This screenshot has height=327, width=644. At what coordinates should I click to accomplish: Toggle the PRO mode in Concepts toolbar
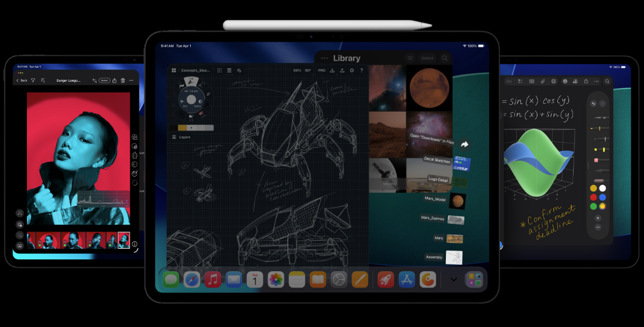point(321,70)
